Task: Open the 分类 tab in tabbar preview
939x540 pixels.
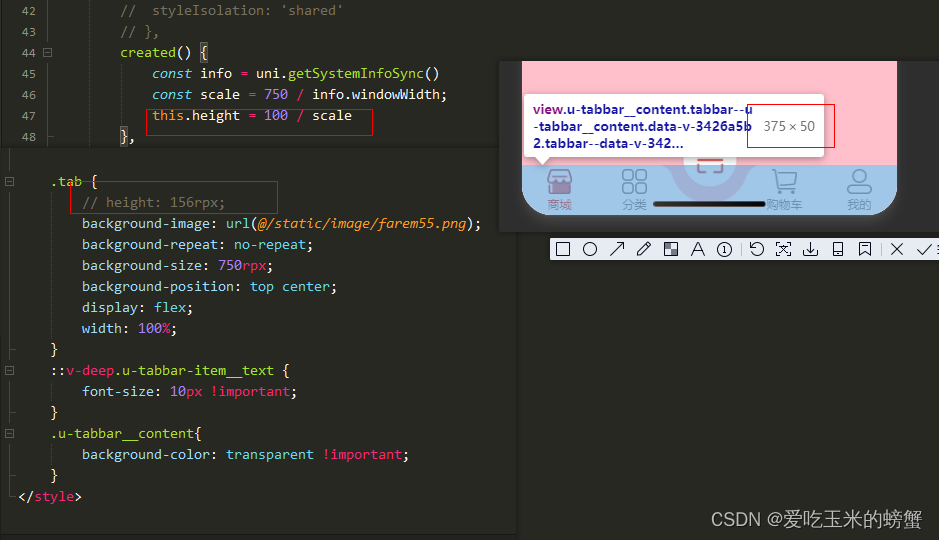Action: pyautogui.click(x=634, y=190)
